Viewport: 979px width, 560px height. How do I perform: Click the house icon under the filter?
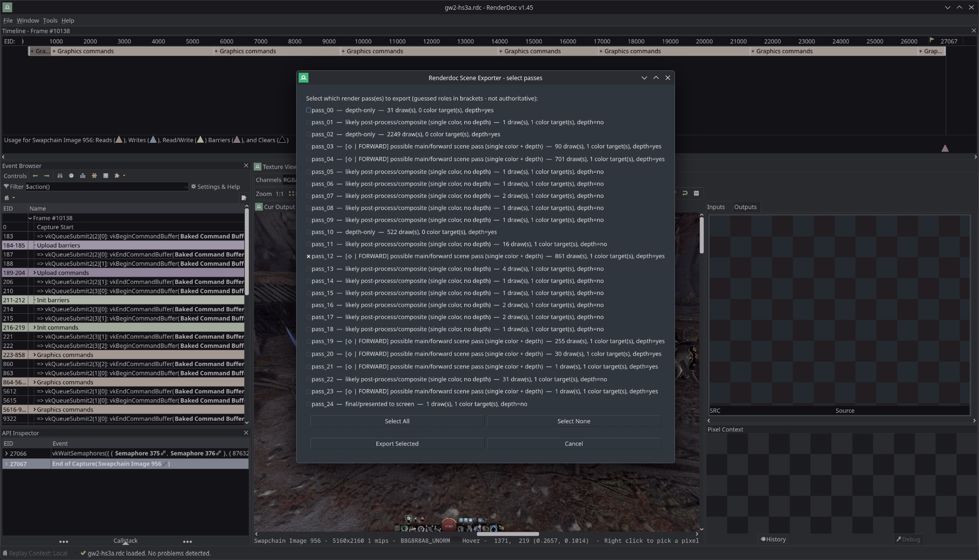pos(7,198)
